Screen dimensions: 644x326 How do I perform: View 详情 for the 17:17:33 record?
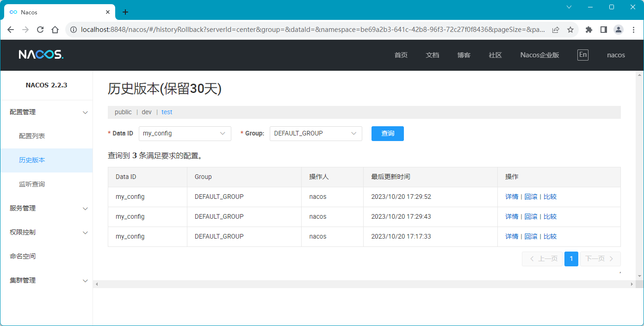[512, 236]
